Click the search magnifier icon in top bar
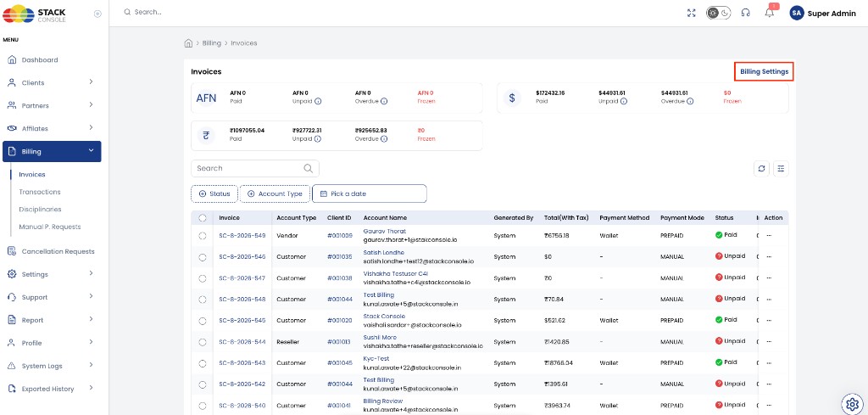 [x=127, y=12]
